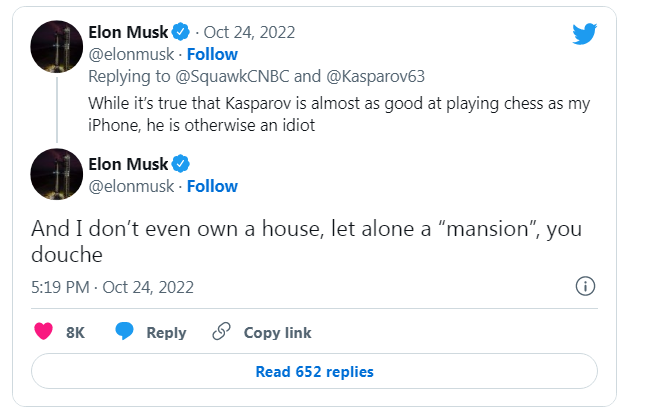Click the chain icon beside Copy link
The height and width of the screenshot is (419, 646).
pyautogui.click(x=222, y=332)
